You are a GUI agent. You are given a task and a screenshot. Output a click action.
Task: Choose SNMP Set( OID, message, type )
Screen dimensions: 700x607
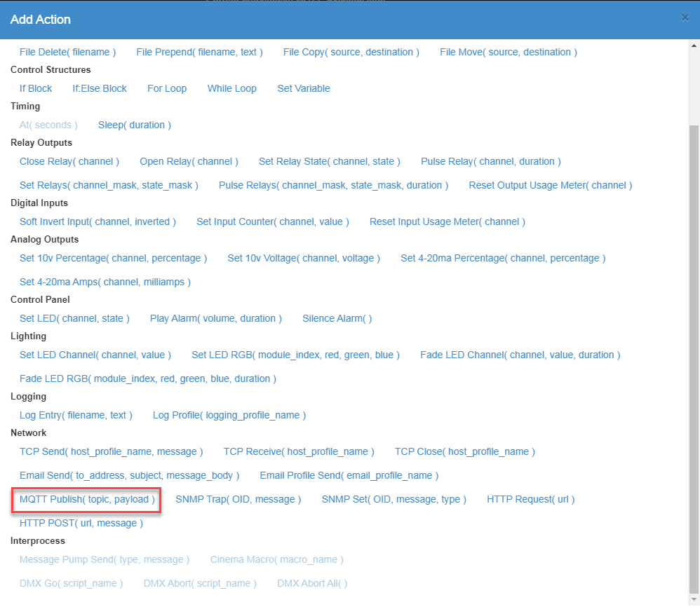(393, 500)
